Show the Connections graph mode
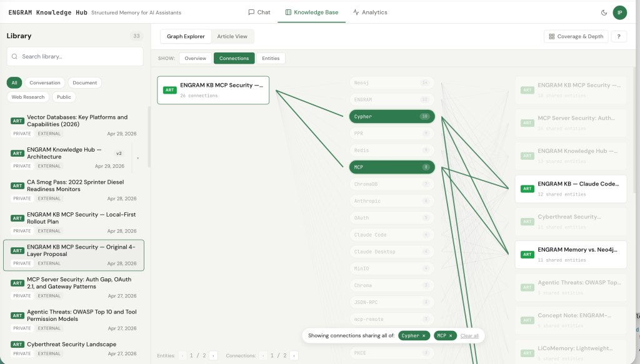The height and width of the screenshot is (364, 640). pos(234,58)
